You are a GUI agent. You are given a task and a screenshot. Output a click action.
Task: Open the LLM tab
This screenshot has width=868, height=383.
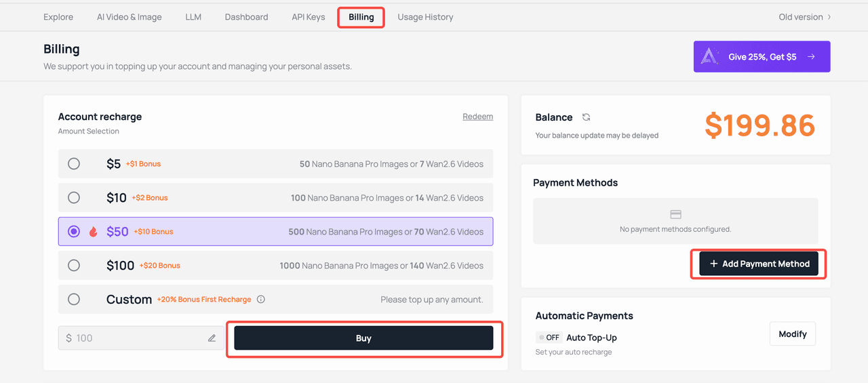193,17
